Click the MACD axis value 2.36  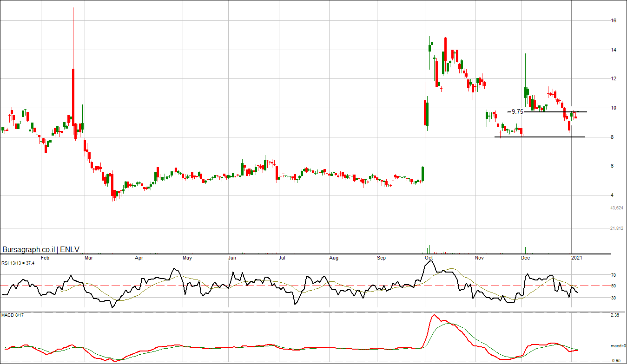click(x=615, y=315)
